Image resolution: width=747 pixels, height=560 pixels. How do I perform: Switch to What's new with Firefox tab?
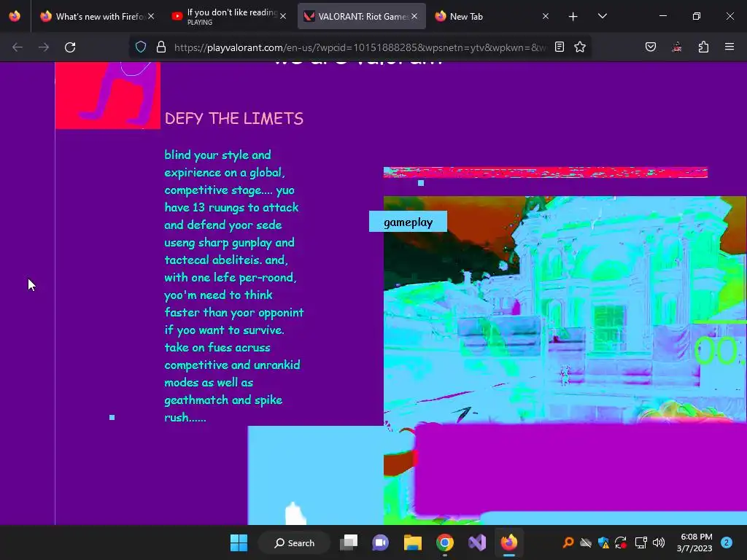(98, 16)
